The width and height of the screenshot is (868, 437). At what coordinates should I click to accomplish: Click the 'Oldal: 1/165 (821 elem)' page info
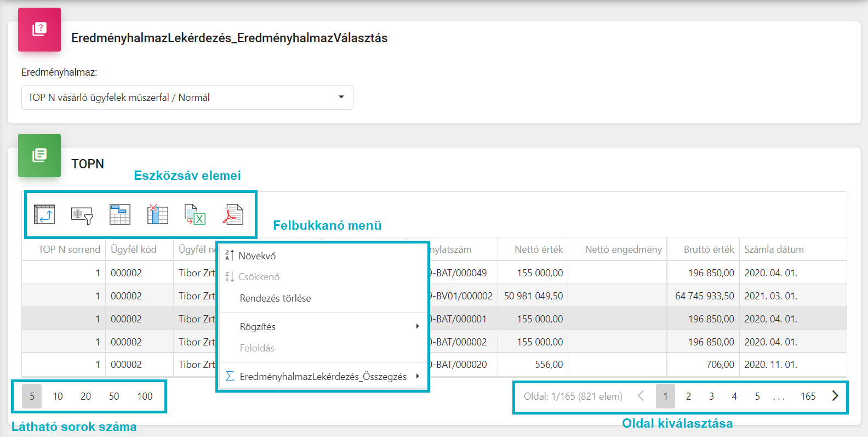[x=573, y=396]
